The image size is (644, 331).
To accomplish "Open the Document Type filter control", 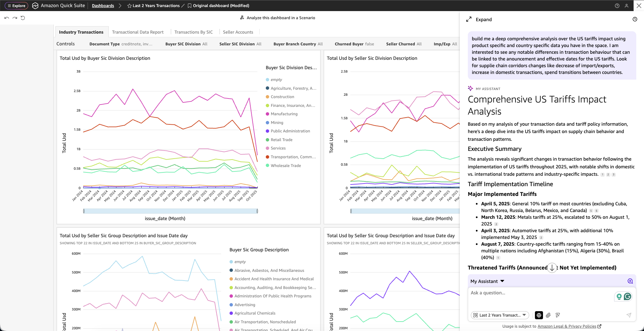I will pos(121,44).
